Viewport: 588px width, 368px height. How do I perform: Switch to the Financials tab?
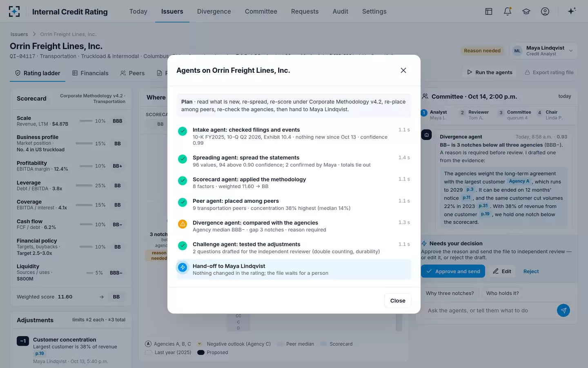tap(90, 73)
